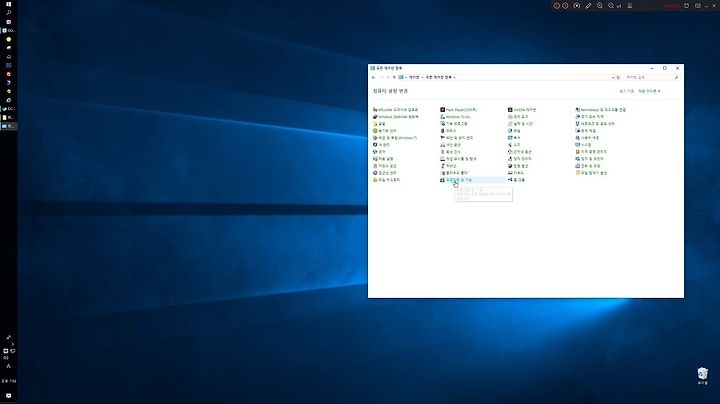Open the Windows Start button
Image resolution: width=720 pixels, height=404 pixels.
[x=8, y=4]
